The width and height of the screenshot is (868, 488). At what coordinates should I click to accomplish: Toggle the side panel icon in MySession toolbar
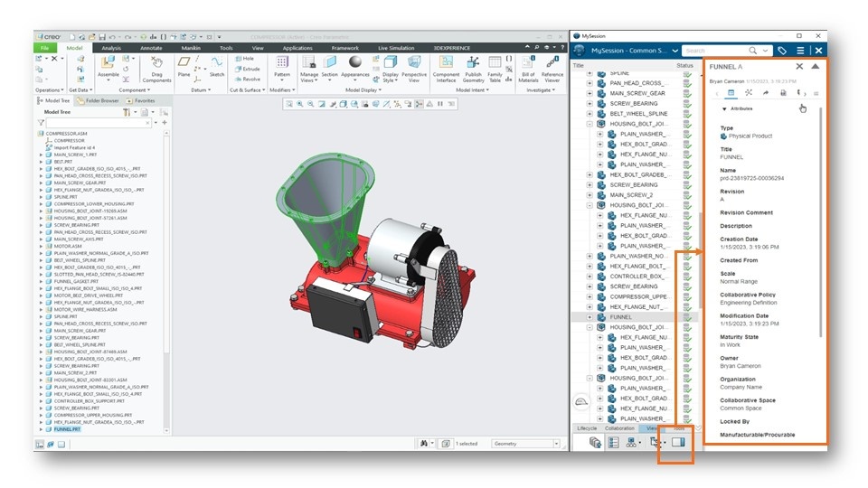tap(678, 442)
